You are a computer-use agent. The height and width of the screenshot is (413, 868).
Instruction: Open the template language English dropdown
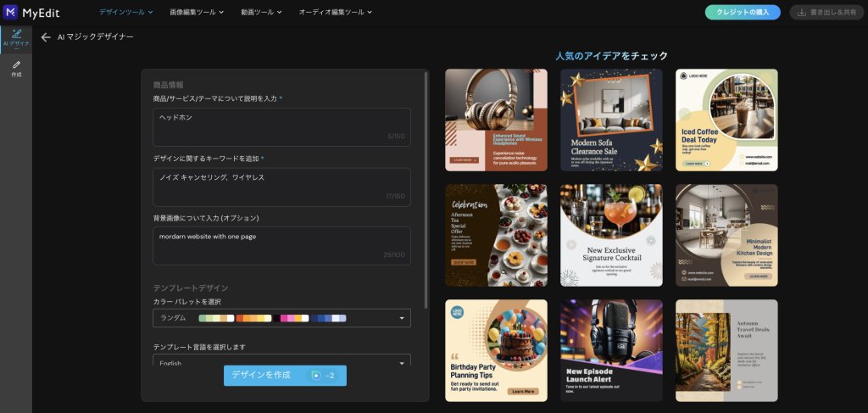click(281, 362)
